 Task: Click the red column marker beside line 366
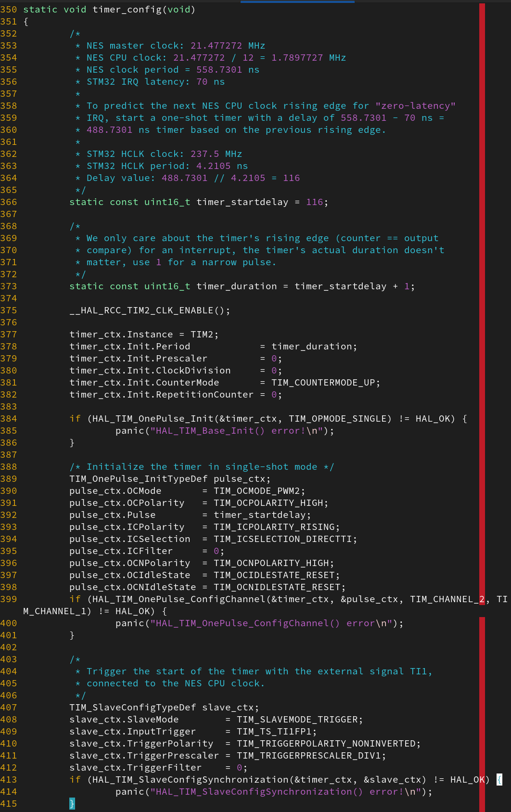click(x=482, y=202)
